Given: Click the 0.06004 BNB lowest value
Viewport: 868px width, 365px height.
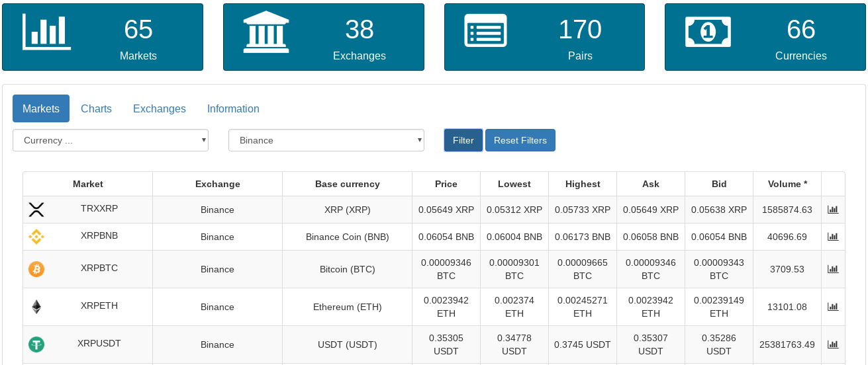Looking at the screenshot, I should [x=514, y=237].
